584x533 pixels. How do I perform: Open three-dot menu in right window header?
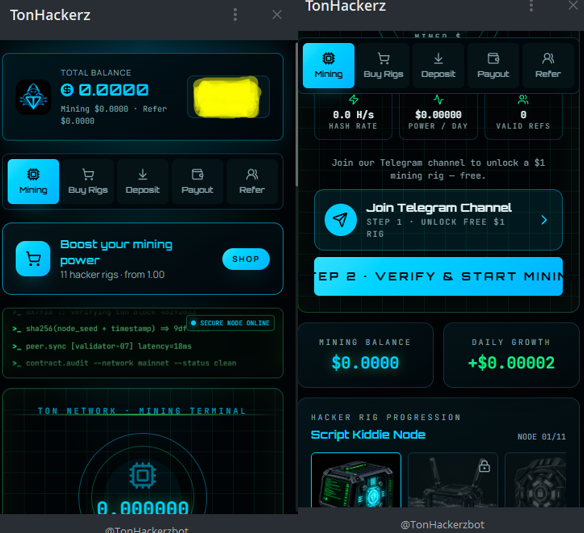click(x=531, y=5)
